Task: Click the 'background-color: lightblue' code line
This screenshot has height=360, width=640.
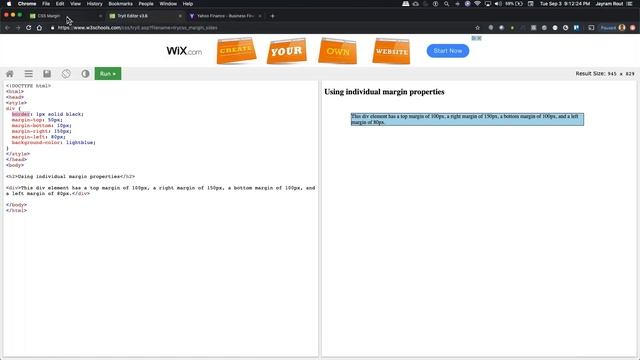Action: 53,142
